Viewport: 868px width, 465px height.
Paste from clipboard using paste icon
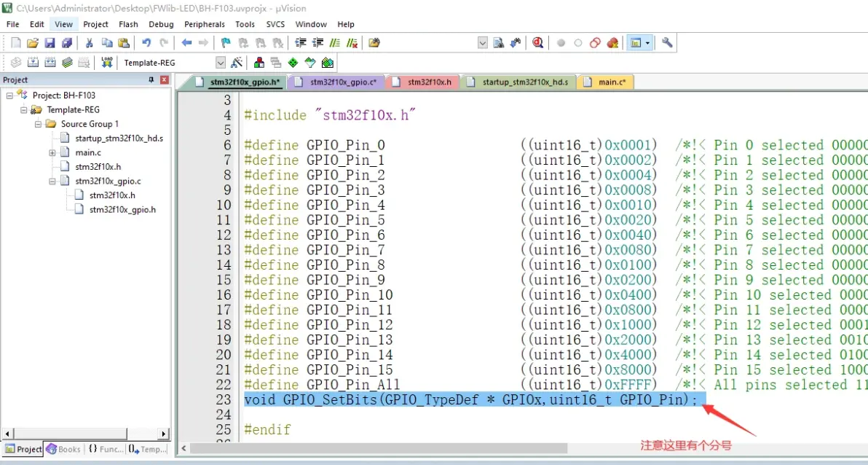point(124,43)
